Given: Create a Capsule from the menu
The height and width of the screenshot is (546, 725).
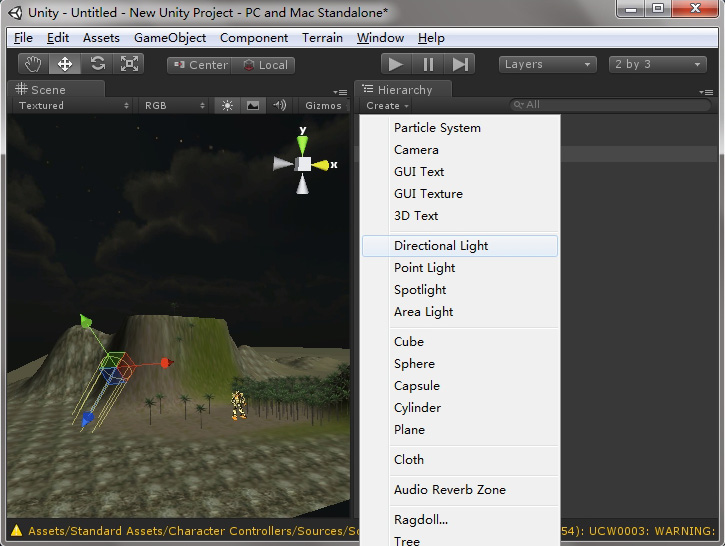Looking at the screenshot, I should [x=460, y=386].
